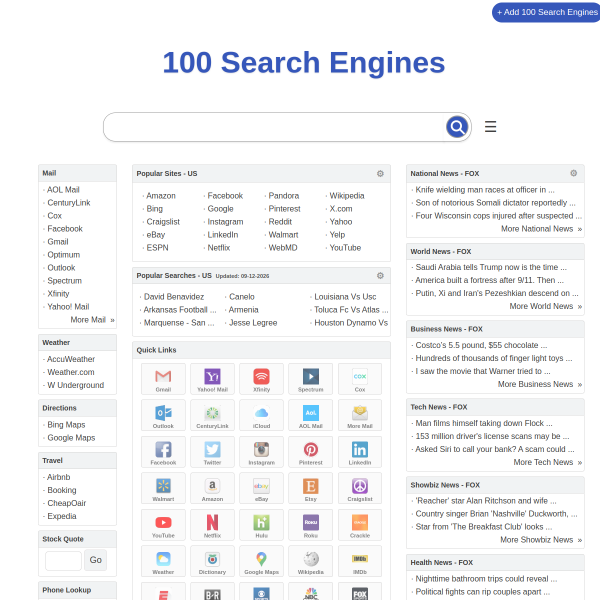Open the LinkedIn quick link icon
Viewport: 600px width, 600px height.
360,452
